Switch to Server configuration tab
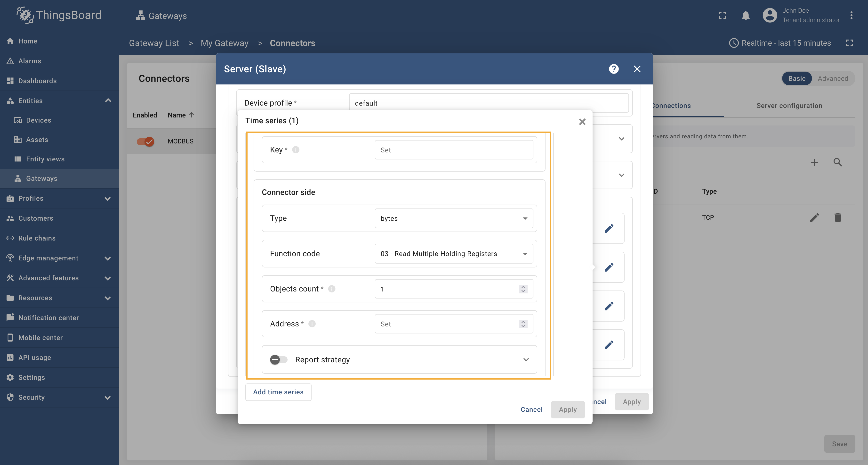Viewport: 868px width, 465px height. (789, 106)
